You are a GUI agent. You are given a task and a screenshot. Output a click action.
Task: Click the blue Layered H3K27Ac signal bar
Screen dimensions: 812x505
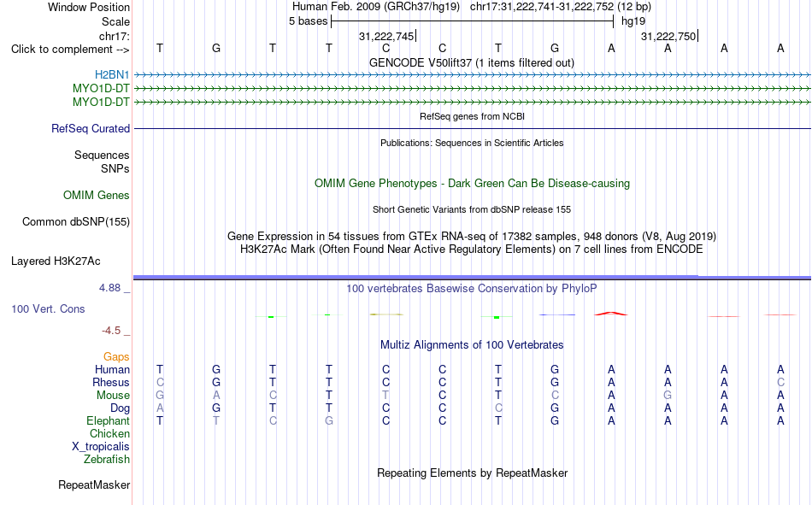pos(473,278)
